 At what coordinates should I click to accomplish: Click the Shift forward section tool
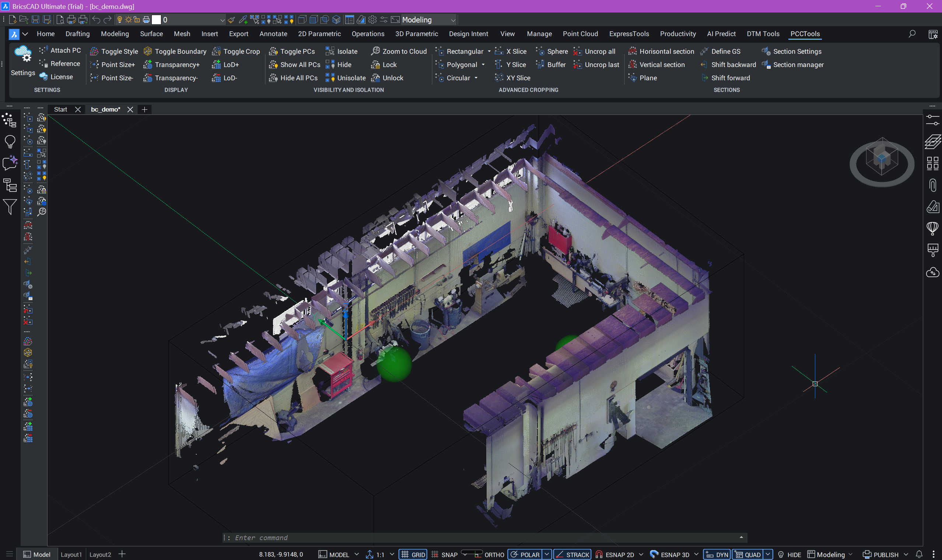725,78
